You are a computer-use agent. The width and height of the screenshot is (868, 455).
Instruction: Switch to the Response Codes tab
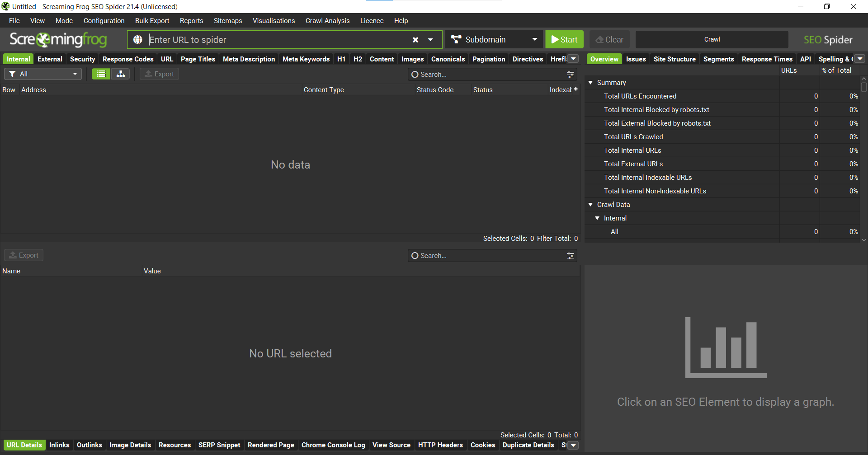tap(128, 59)
